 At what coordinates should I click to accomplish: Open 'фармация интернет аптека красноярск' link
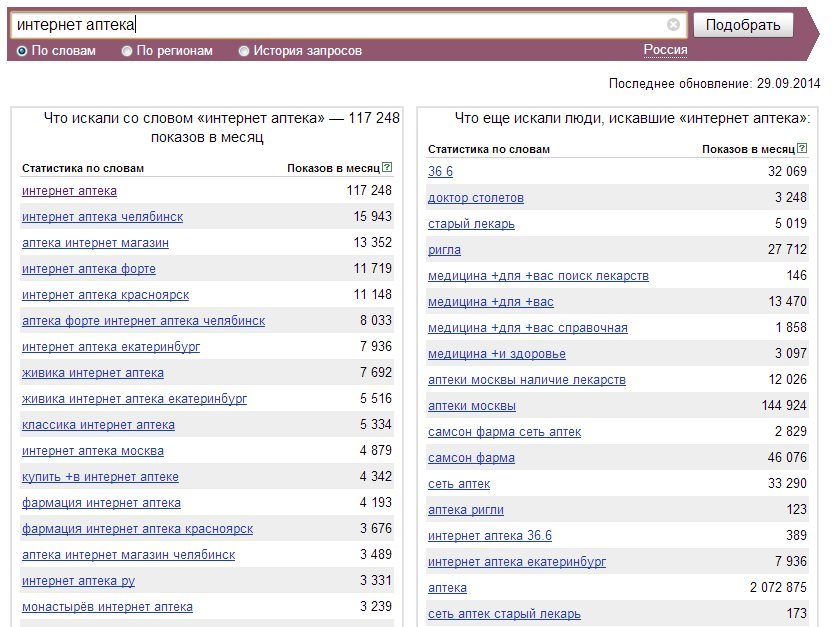pos(138,529)
